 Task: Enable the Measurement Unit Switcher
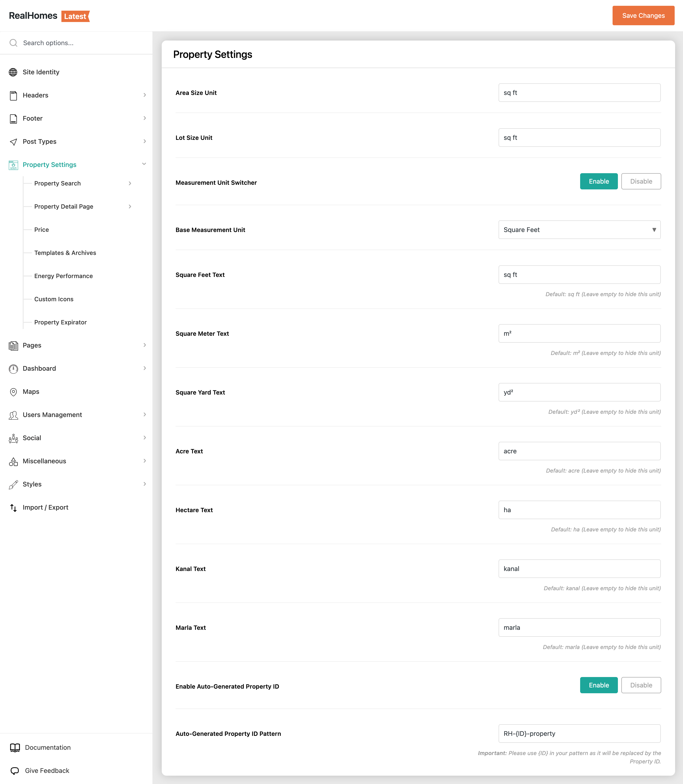click(598, 181)
